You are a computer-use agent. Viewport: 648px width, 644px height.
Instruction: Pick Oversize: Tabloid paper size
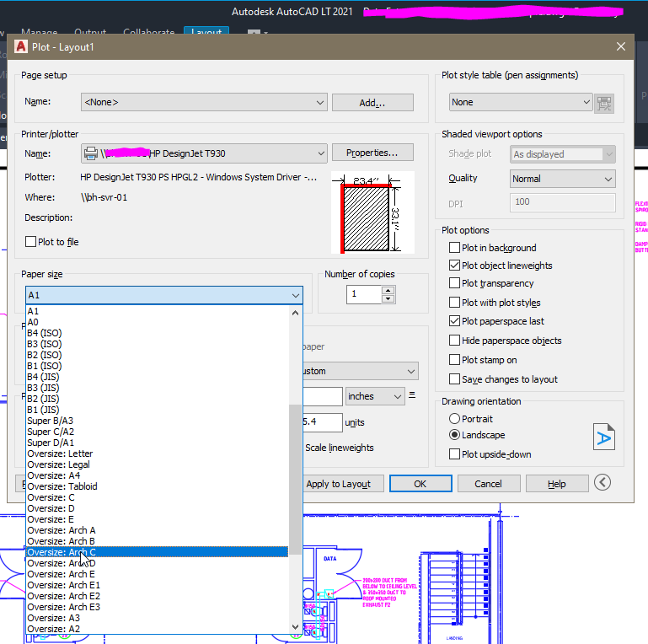tap(157, 486)
